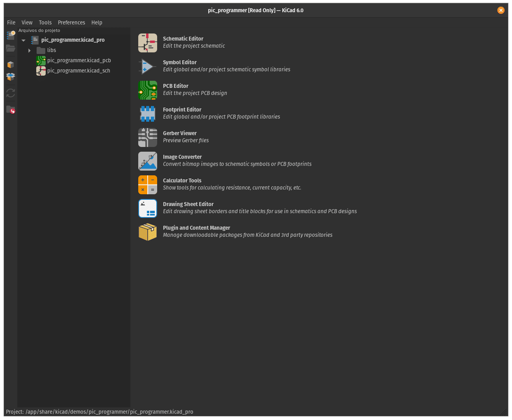Open the Drawing Sheet Editor icon
The image size is (512, 420).
pos(148,208)
